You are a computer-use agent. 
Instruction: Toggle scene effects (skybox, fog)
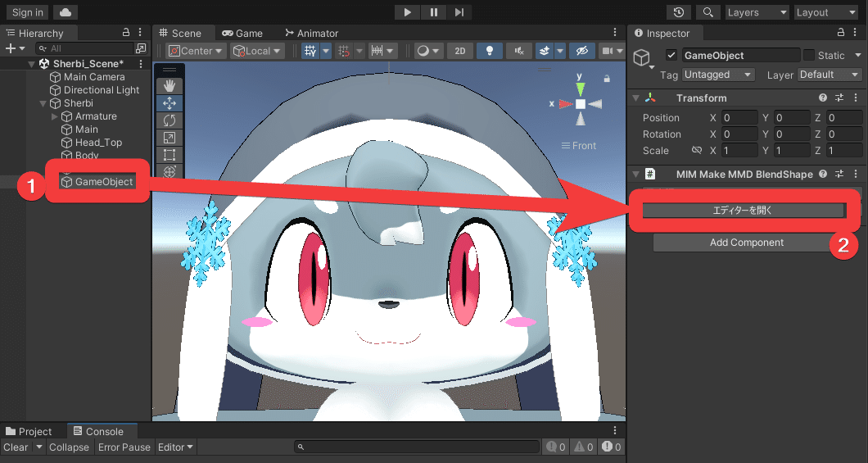[545, 51]
